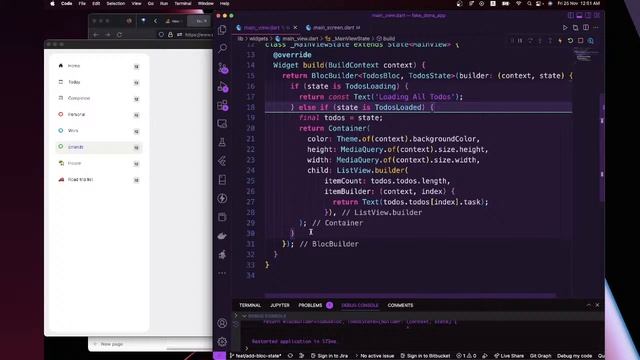The width and height of the screenshot is (640, 360).
Task: Click the Thunder Client lightning icon in the activity bar
Action: tap(222, 198)
